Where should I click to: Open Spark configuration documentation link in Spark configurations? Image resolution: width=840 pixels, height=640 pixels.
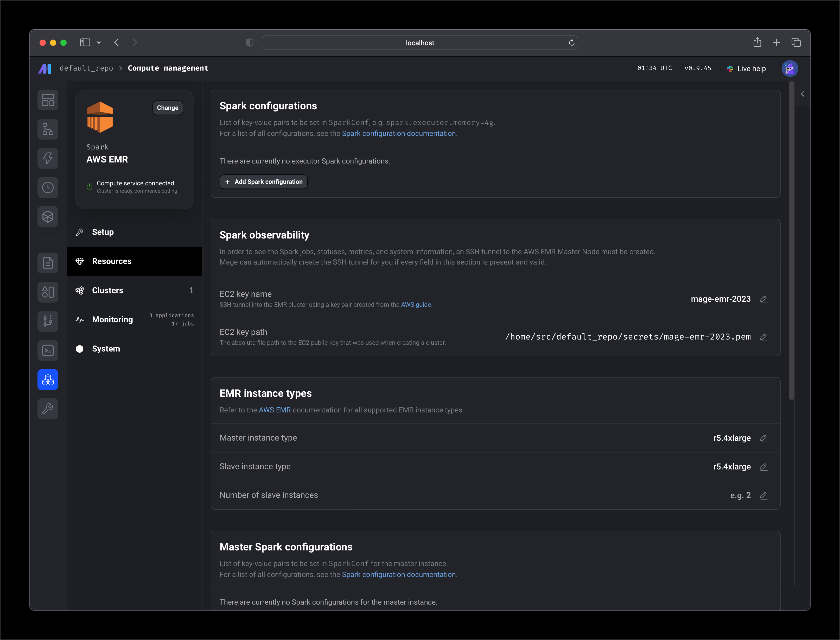click(399, 133)
